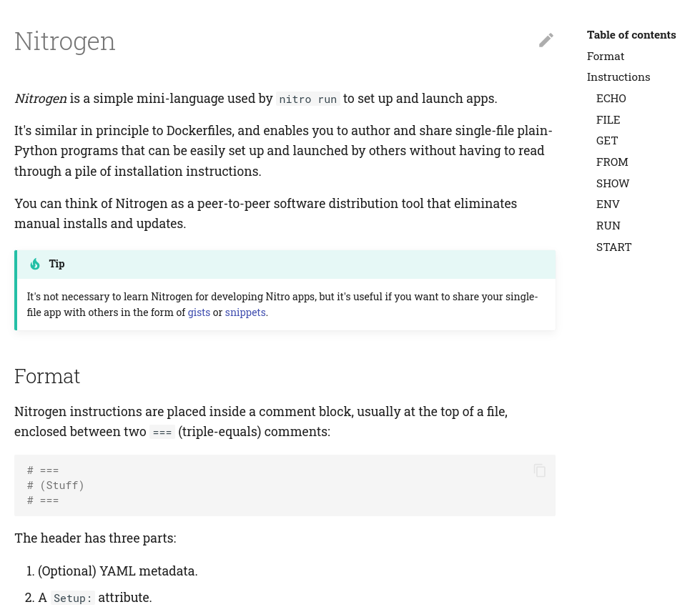This screenshot has width=700, height=612.
Task: Click the flame Tip icon
Action: [35, 265]
